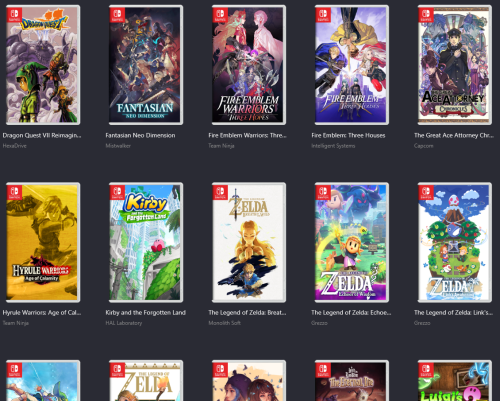This screenshot has width=500, height=401.
Task: Click the Switch logo on Kirby cover
Action: pos(117,192)
